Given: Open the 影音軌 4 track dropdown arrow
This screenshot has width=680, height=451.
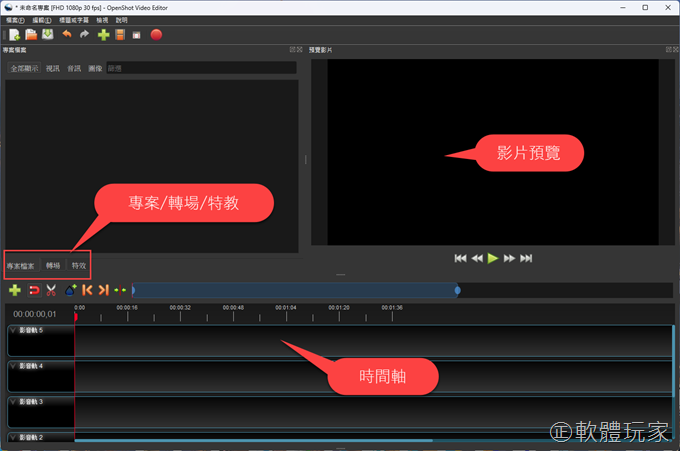Looking at the screenshot, I should [x=13, y=366].
